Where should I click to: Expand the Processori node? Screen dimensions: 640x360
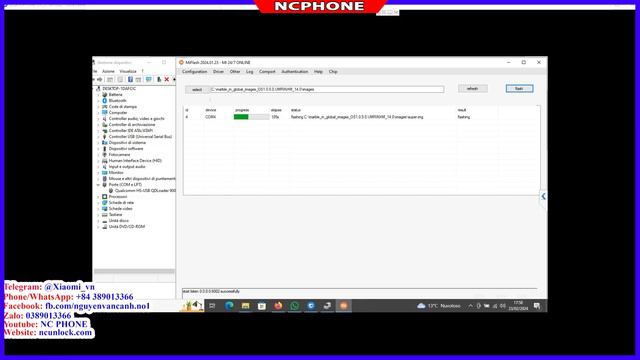[x=98, y=197]
